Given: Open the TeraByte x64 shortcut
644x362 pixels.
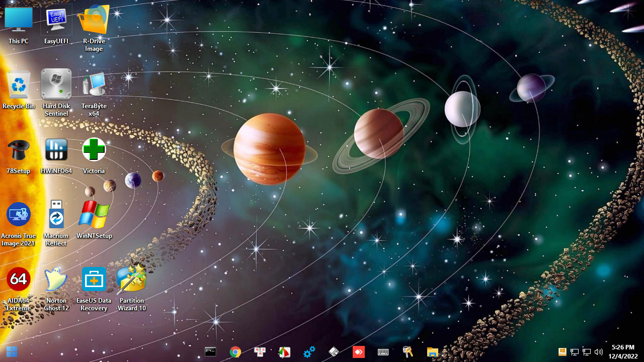Looking at the screenshot, I should pos(94,93).
